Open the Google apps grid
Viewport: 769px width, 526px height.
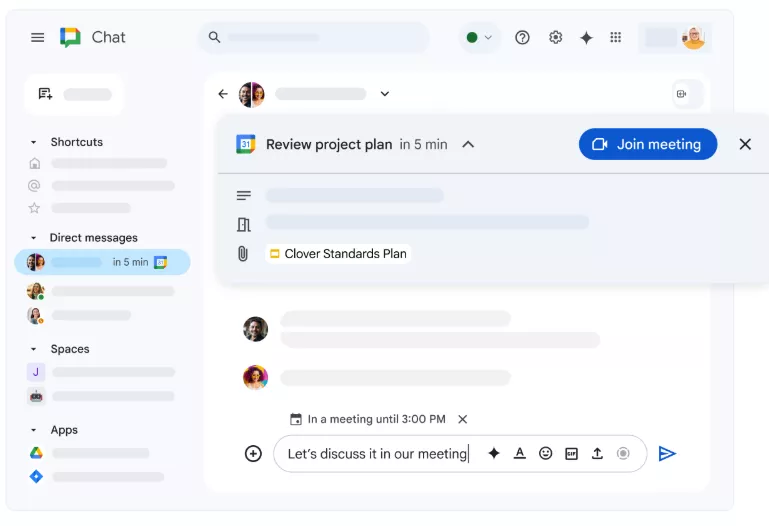click(x=615, y=37)
